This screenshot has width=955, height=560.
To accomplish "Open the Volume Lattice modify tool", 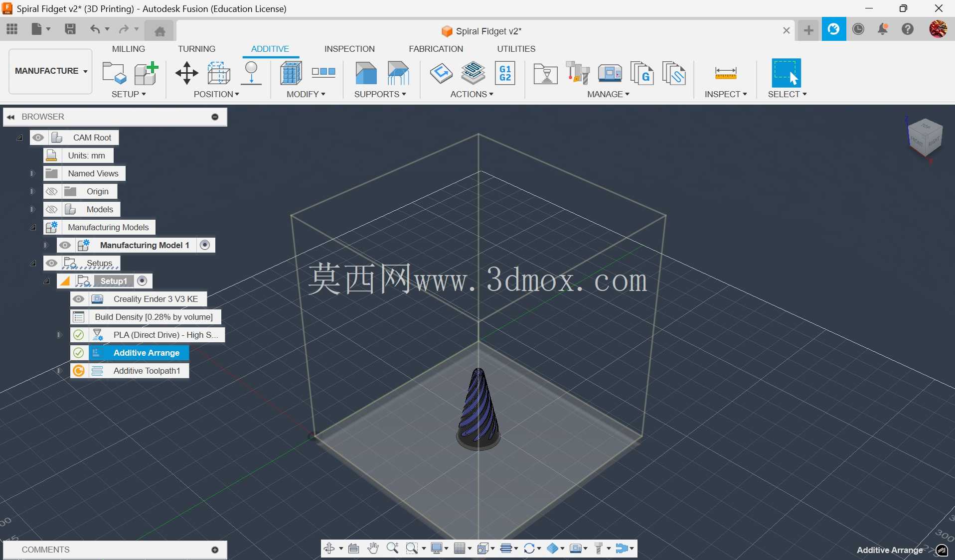I will click(291, 73).
